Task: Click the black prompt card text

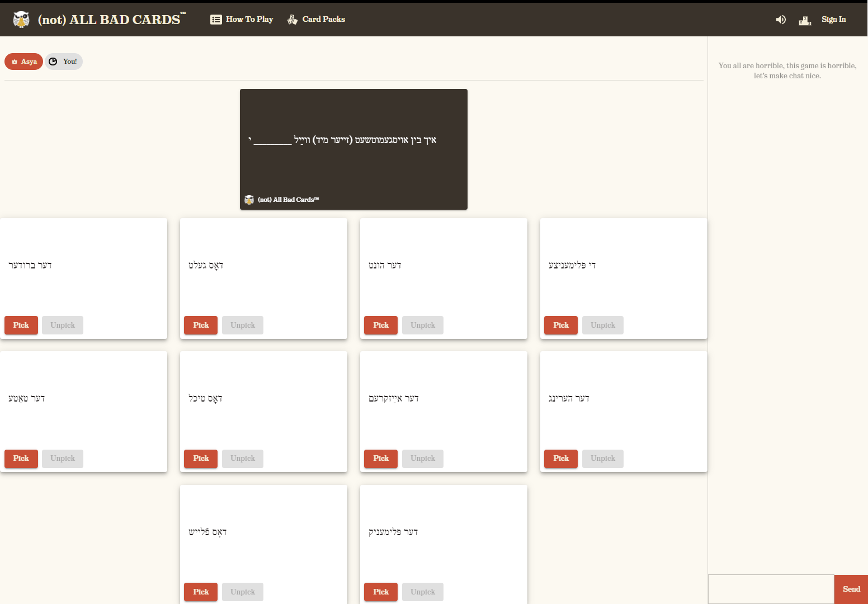Action: [x=342, y=140]
